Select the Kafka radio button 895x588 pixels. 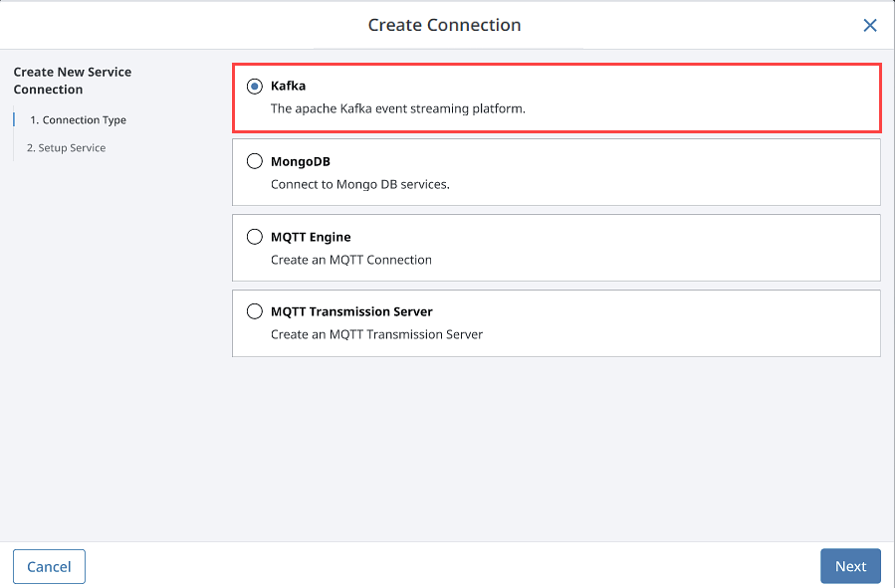pyautogui.click(x=255, y=87)
